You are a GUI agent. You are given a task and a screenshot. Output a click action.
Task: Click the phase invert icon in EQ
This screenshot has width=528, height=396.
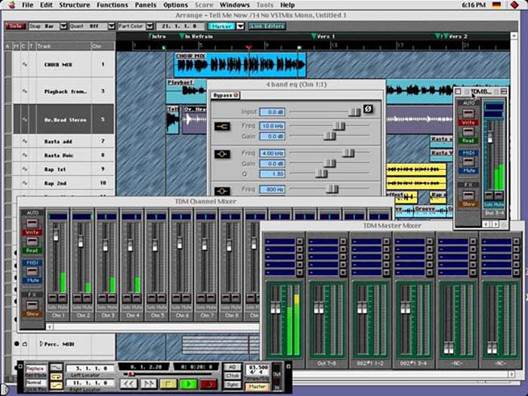[x=368, y=109]
